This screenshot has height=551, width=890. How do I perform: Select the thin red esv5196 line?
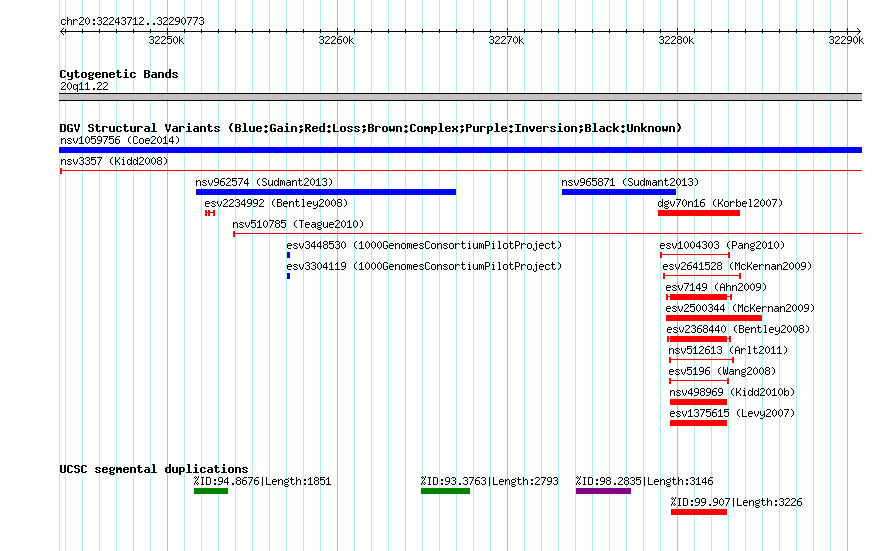coord(699,381)
